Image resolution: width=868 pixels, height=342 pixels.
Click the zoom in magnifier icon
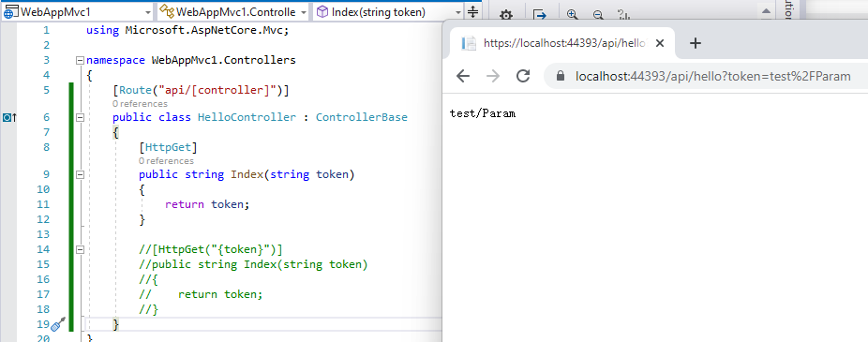[573, 15]
